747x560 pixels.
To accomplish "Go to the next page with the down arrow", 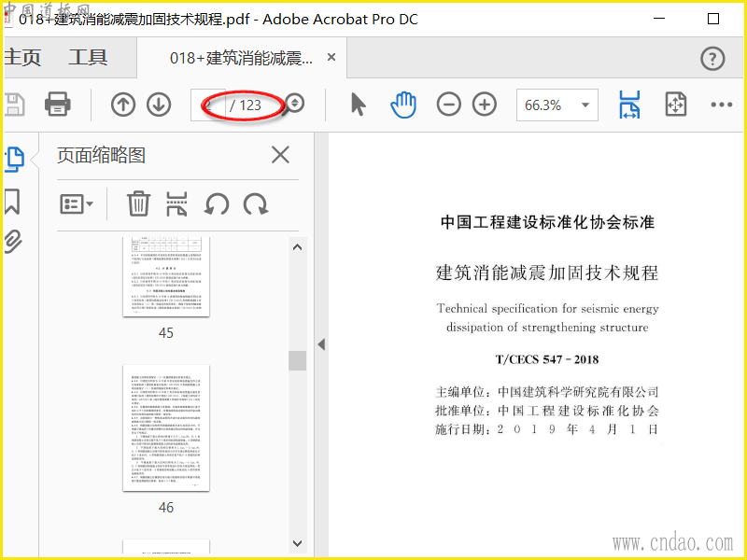I will tap(159, 105).
